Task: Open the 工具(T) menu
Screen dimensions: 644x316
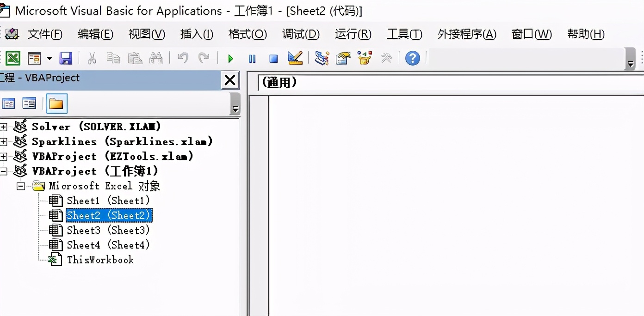Action: coord(404,34)
